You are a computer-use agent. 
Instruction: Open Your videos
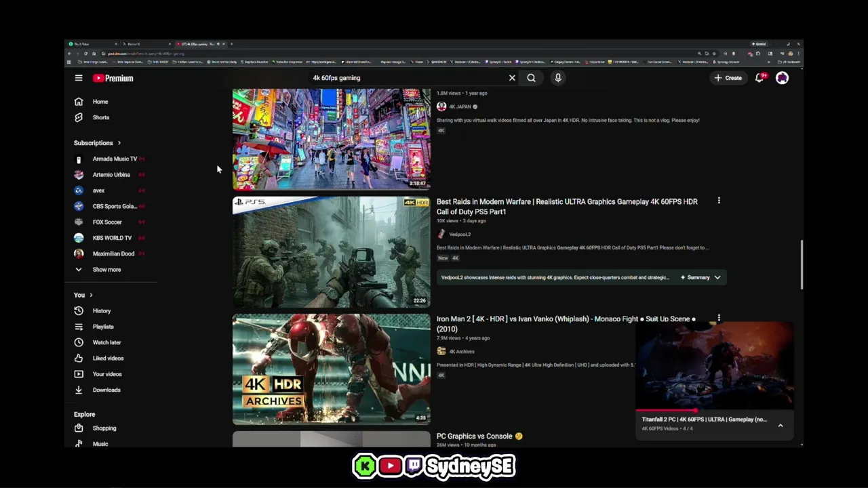[x=107, y=374]
